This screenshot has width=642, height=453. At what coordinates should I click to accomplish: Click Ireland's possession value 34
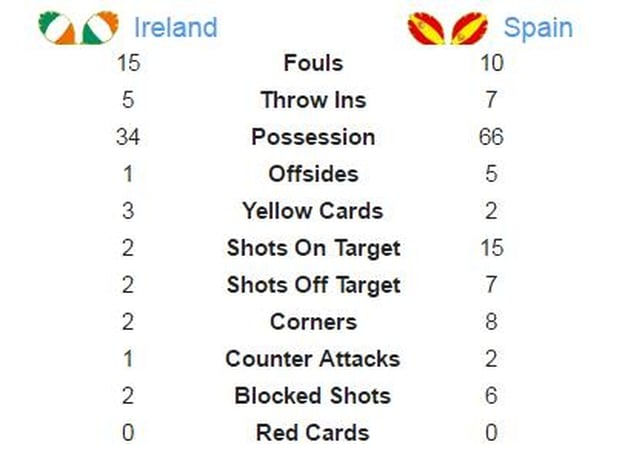click(x=128, y=137)
